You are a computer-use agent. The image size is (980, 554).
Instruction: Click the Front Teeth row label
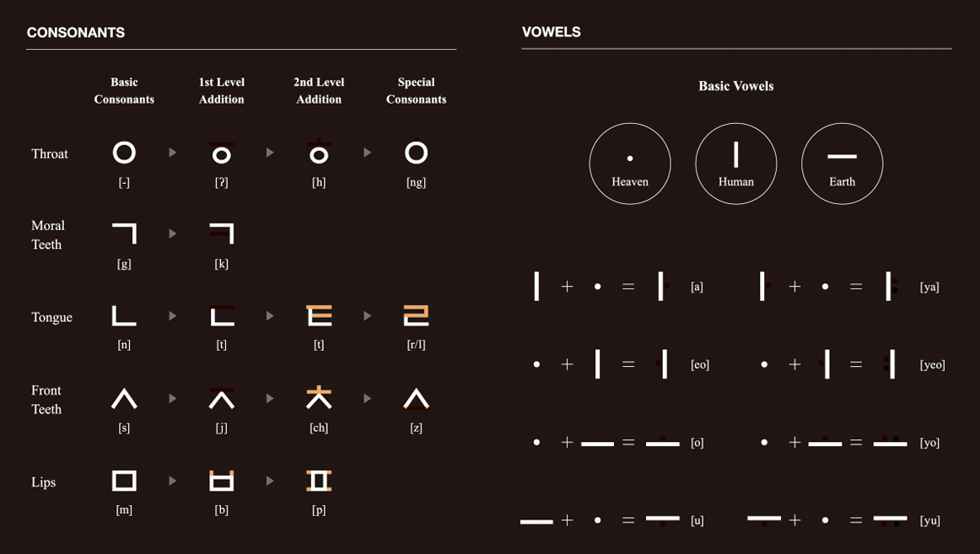[x=46, y=400]
